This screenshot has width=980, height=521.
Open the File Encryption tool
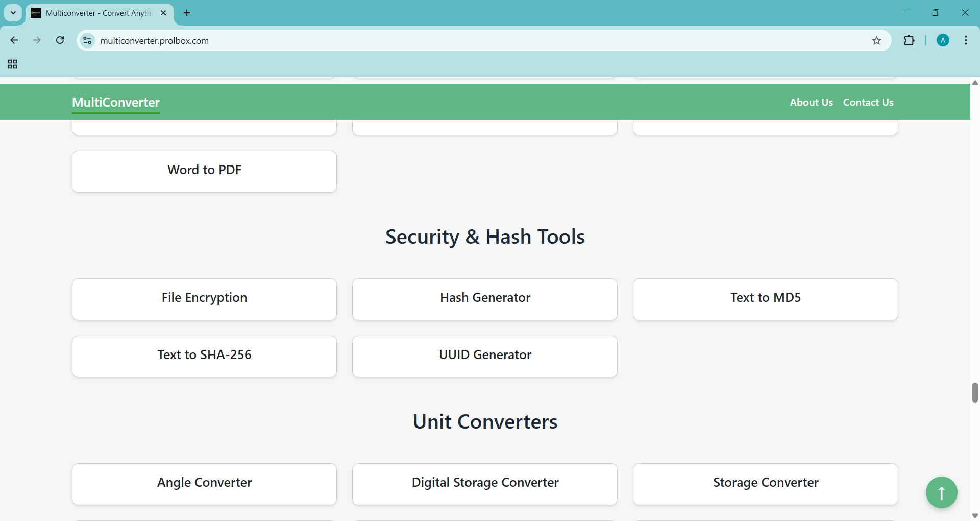(x=204, y=299)
